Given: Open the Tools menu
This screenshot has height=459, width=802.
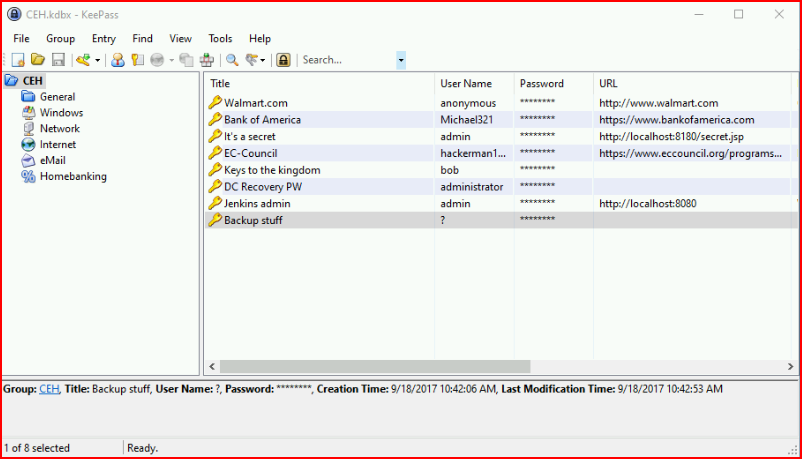Looking at the screenshot, I should [220, 38].
